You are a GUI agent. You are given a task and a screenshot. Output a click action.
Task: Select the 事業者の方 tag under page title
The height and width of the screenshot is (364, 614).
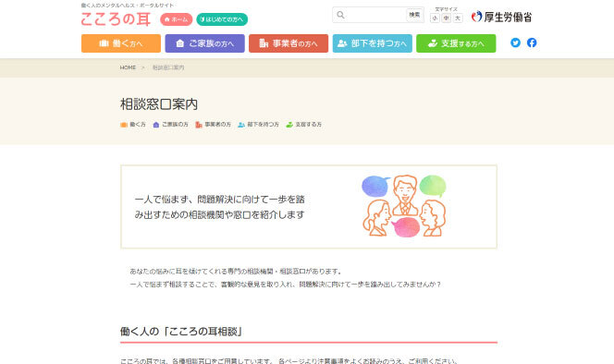point(214,125)
